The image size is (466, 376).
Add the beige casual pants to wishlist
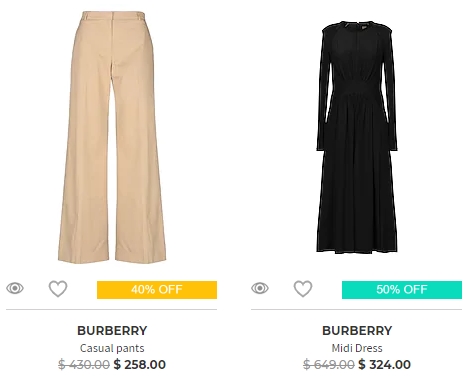58,289
